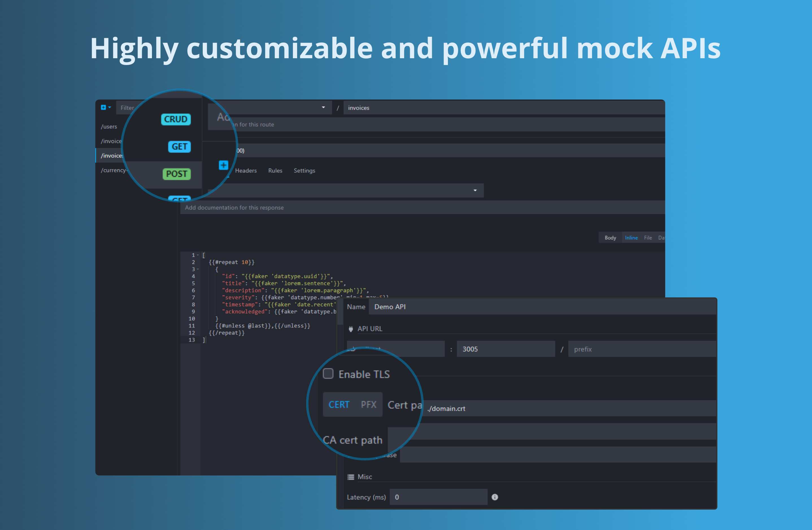
Task: Open the Rules tab
Action: (x=275, y=170)
